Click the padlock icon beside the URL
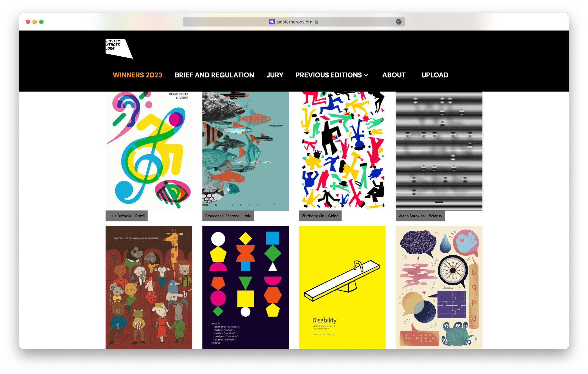Viewport: 588px width, 374px height. tap(316, 22)
